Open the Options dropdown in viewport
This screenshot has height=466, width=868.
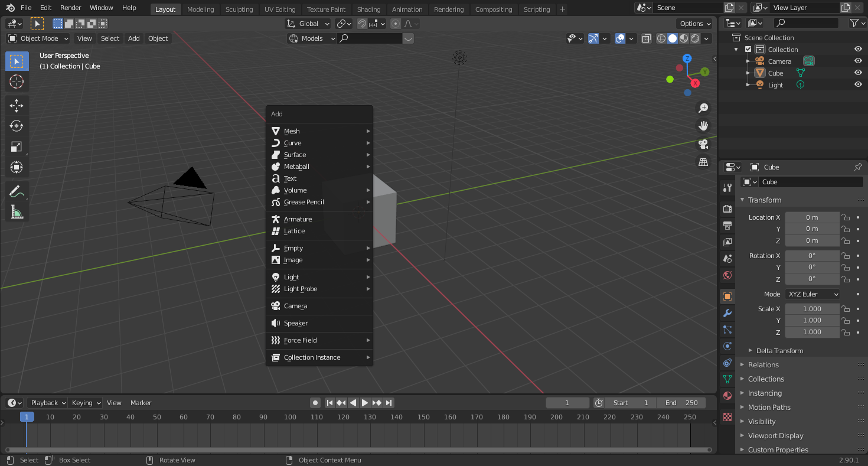[694, 24]
